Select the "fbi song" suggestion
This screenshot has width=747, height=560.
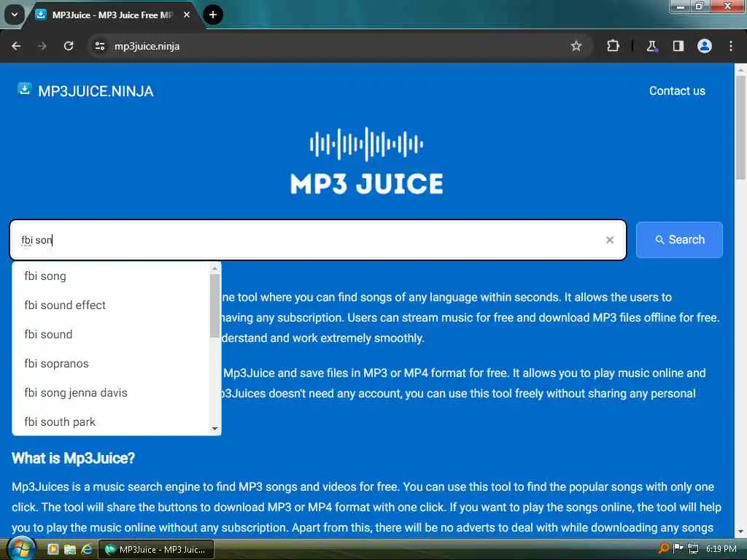111,276
